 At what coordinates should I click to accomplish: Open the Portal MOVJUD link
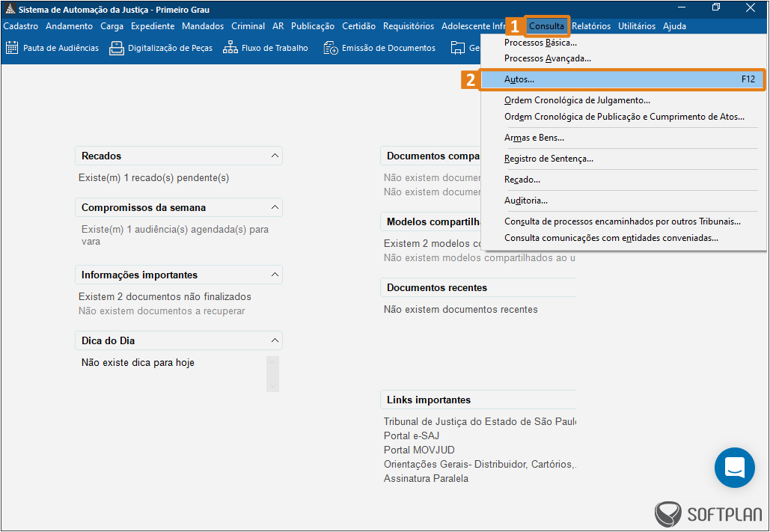(x=419, y=450)
